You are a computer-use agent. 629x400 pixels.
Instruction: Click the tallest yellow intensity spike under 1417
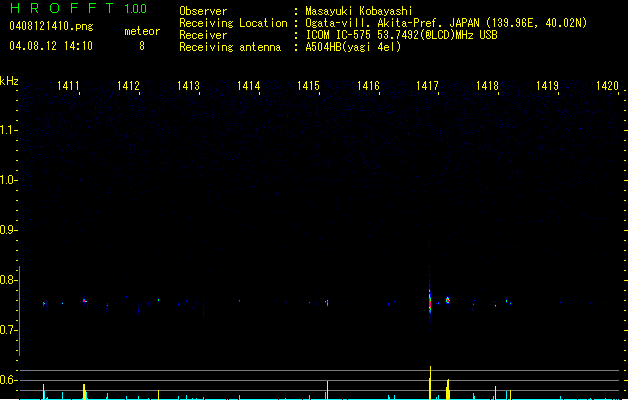[430, 383]
